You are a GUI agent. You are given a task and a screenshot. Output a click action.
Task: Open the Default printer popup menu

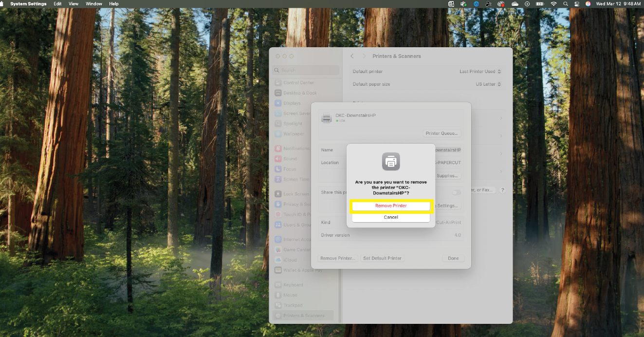(x=480, y=72)
